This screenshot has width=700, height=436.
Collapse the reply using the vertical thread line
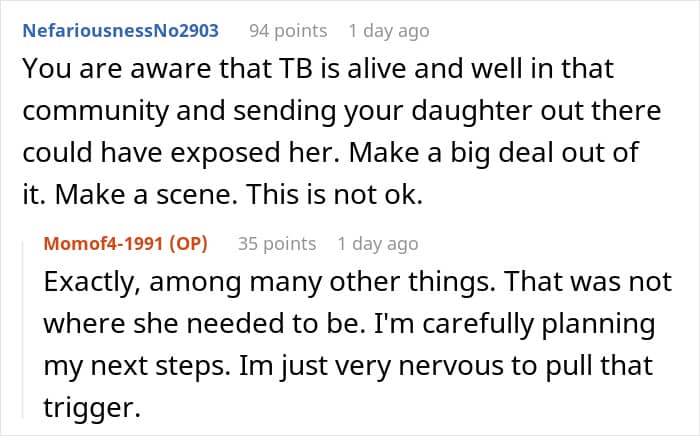pos(24,329)
